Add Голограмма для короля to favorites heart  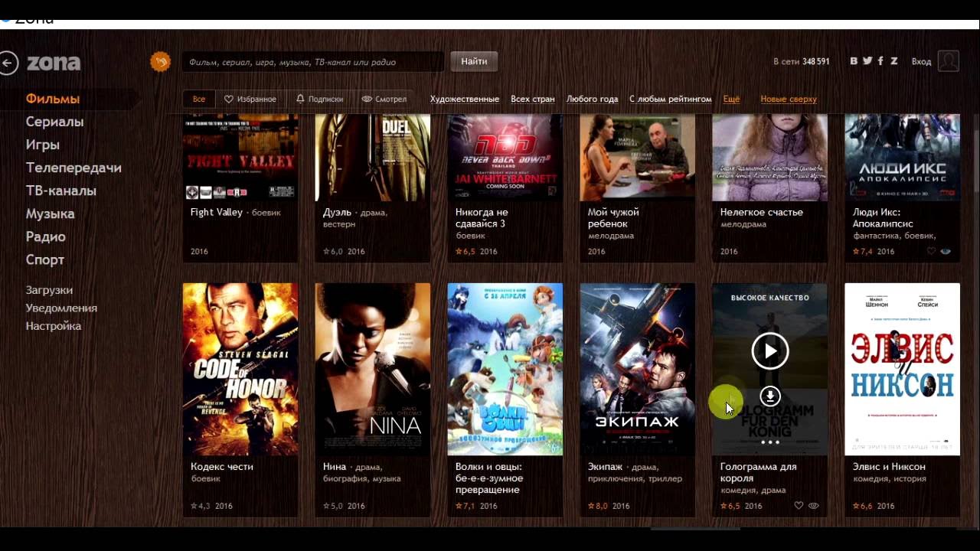(799, 506)
